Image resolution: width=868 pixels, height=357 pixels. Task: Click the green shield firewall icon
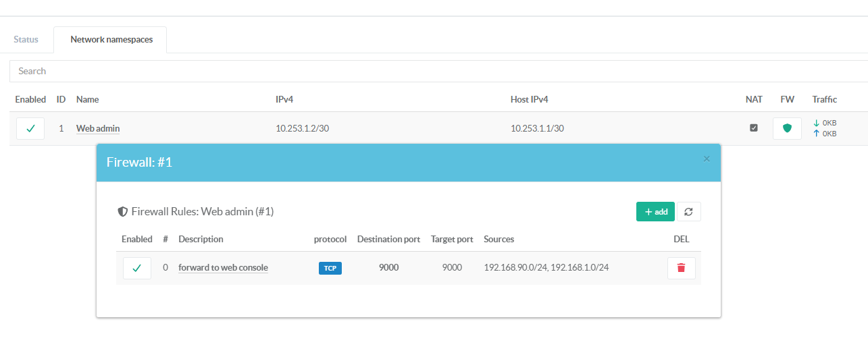[x=787, y=128]
